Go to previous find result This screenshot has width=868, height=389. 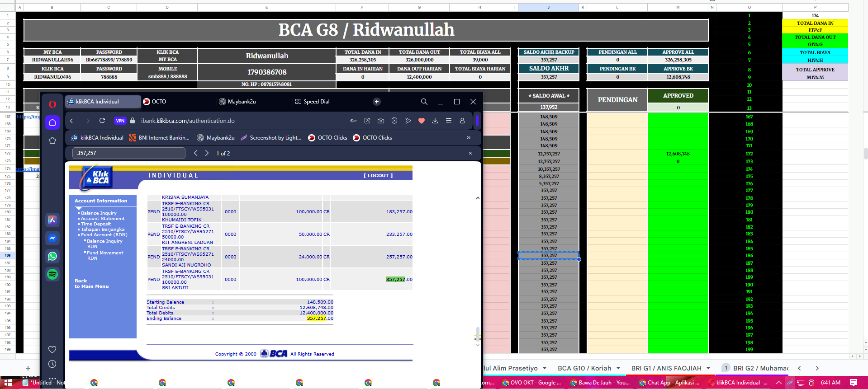click(195, 153)
